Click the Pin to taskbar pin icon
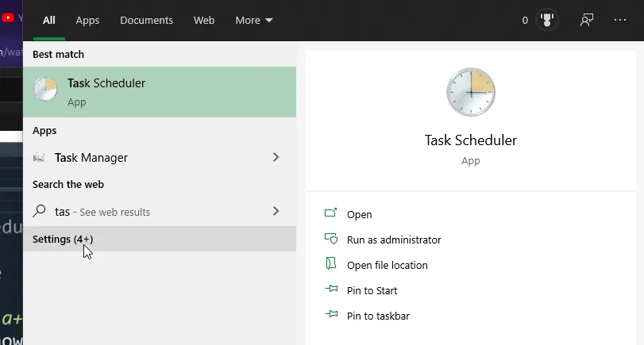The height and width of the screenshot is (345, 644). 331,314
